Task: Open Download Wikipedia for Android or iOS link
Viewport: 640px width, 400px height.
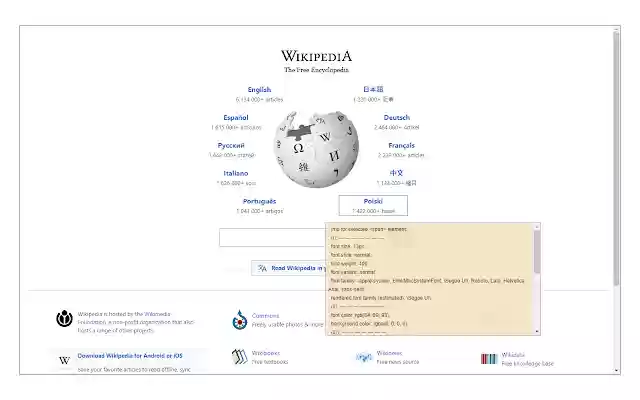Action: click(130, 356)
